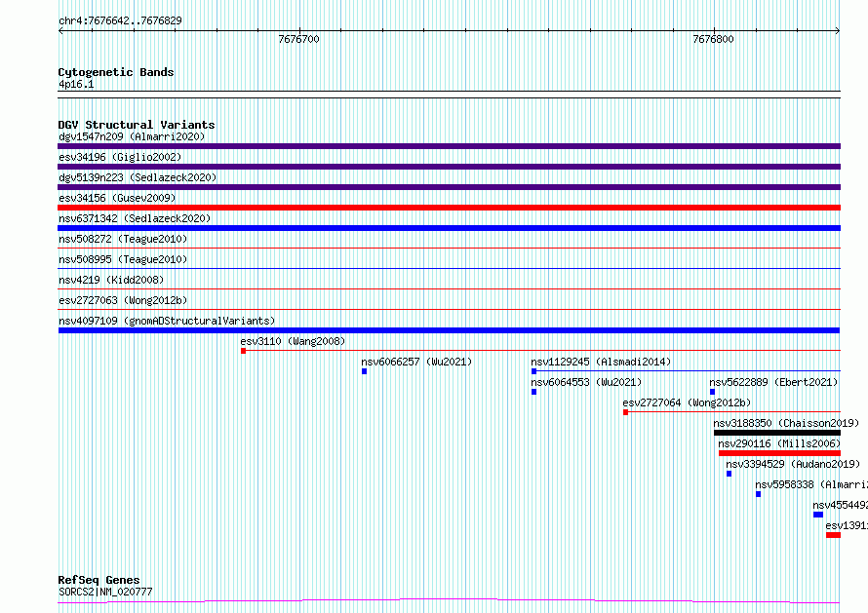Click the left arrow on the ruler
Image resolution: width=868 pixels, height=613 pixels.
60,31
